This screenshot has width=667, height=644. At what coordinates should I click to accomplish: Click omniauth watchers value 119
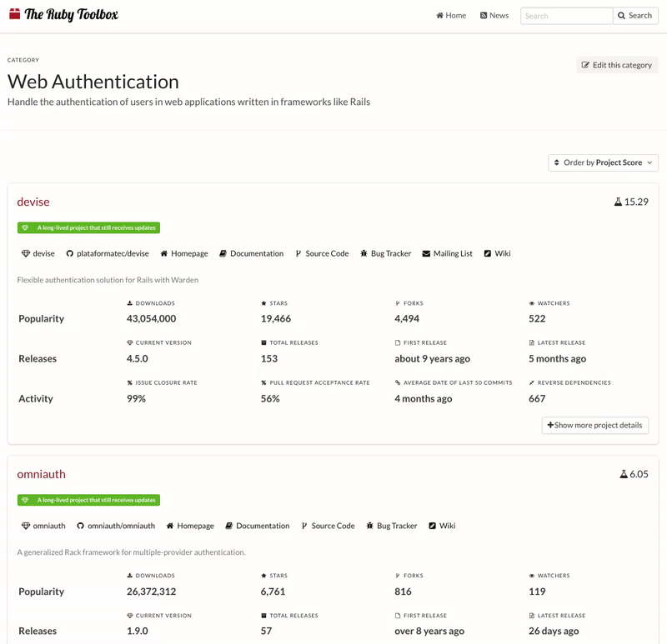tap(537, 592)
